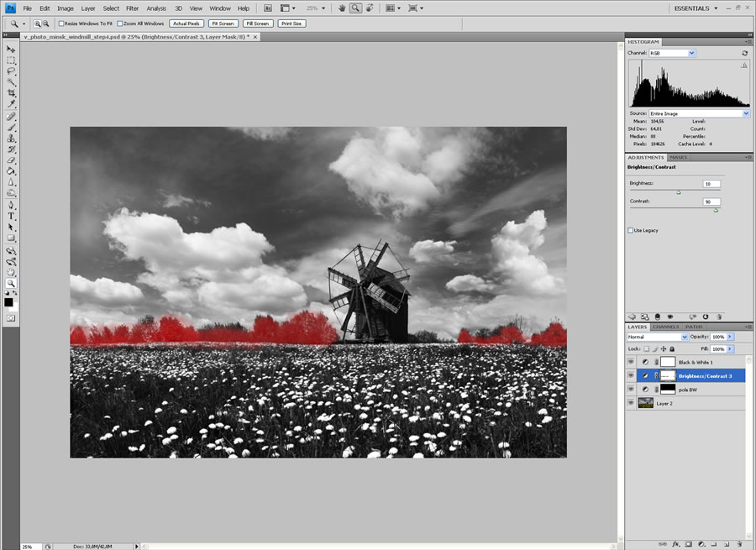Click the Fit Screen button
Screen dimensions: 756x550
click(222, 24)
